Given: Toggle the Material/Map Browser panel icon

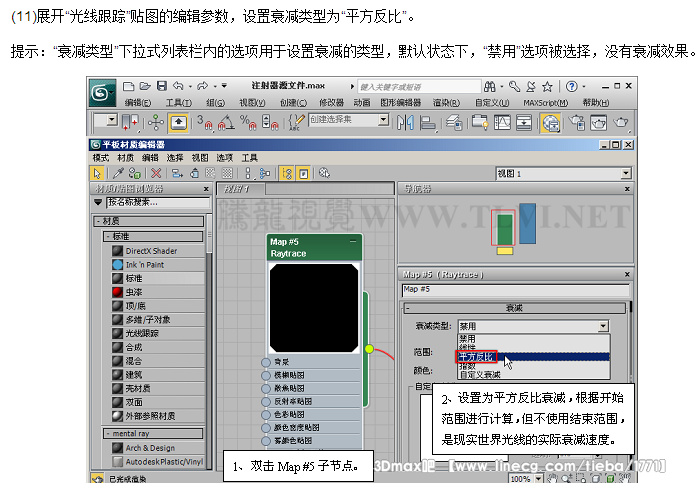Looking at the screenshot, I should point(287,173).
